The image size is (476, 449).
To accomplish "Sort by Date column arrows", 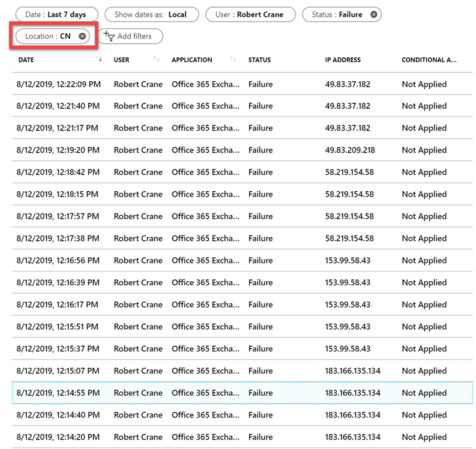I will (x=98, y=60).
